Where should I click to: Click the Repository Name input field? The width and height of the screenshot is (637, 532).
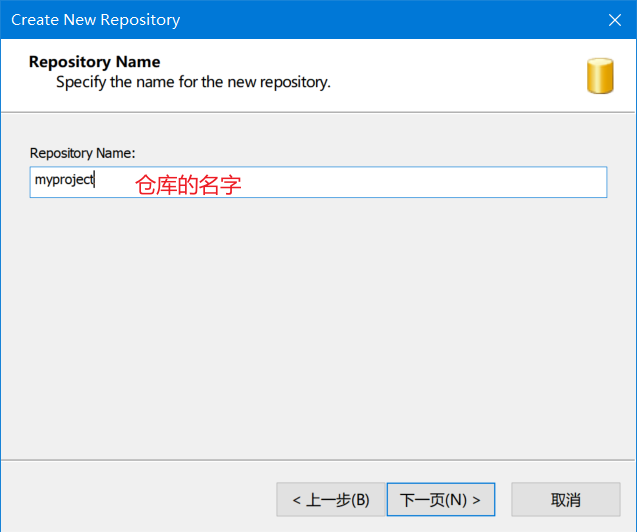[318, 182]
